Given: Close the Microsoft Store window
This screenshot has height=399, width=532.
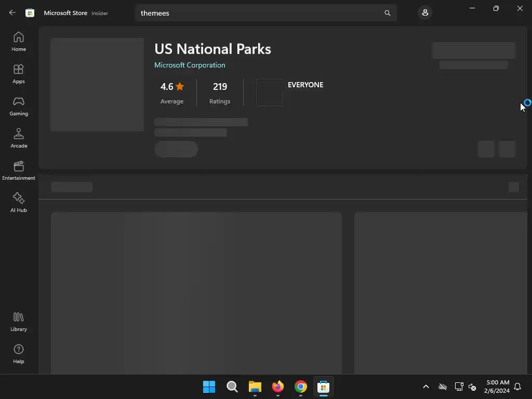Looking at the screenshot, I should point(520,8).
